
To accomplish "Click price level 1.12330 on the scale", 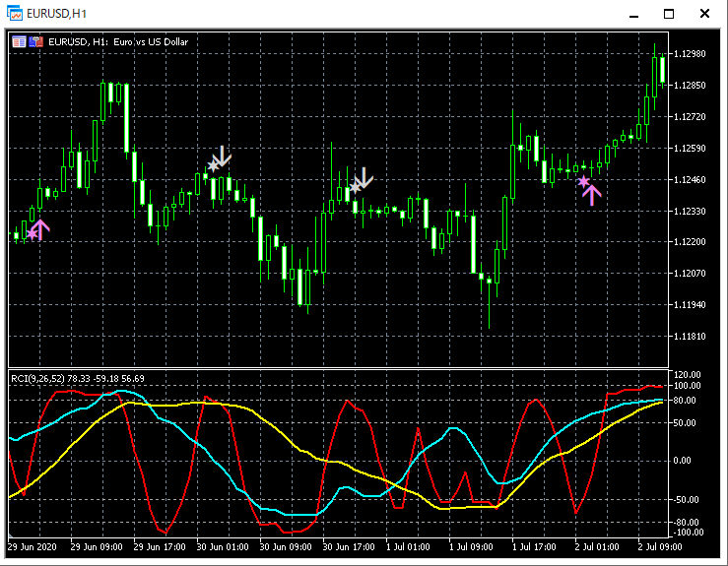I will point(690,211).
